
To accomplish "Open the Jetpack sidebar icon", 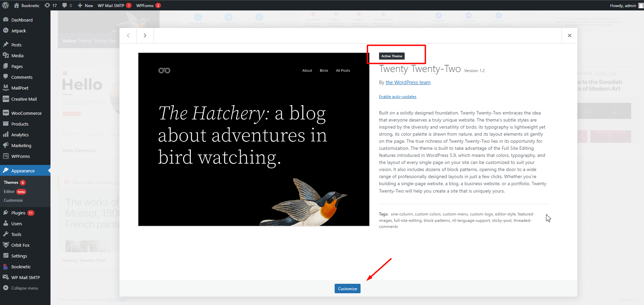I will tap(6, 30).
